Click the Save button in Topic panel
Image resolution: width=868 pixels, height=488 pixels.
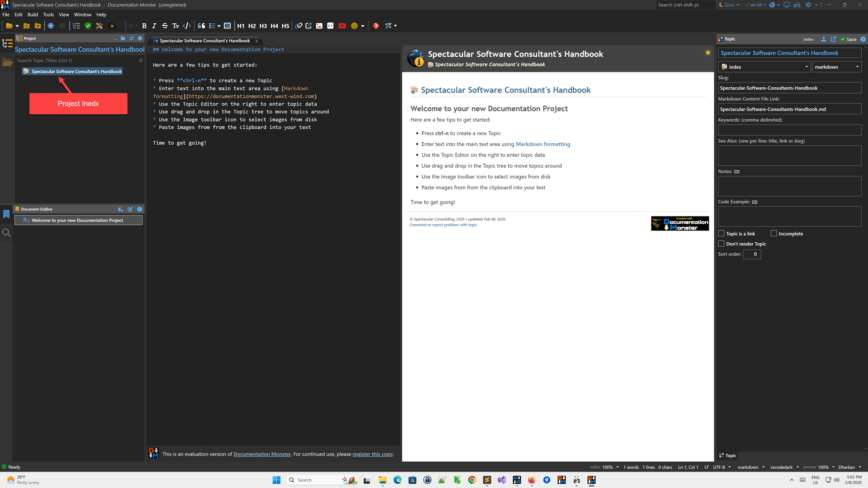coord(849,39)
